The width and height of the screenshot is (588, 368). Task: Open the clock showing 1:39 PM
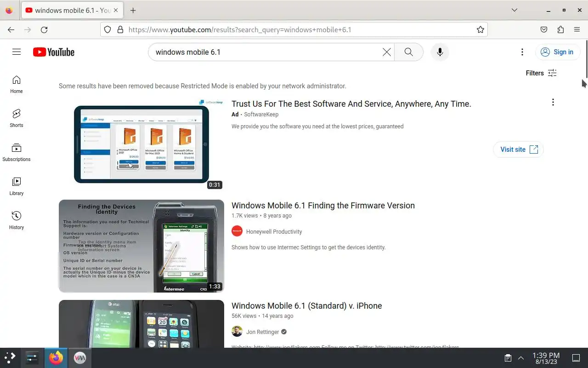pyautogui.click(x=546, y=358)
